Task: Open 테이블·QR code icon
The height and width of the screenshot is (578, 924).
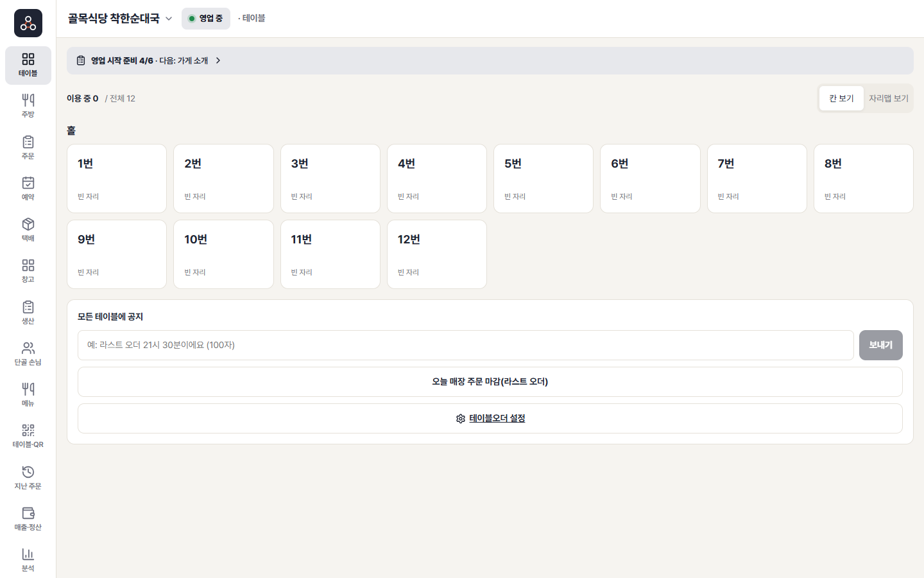Action: [x=28, y=436]
